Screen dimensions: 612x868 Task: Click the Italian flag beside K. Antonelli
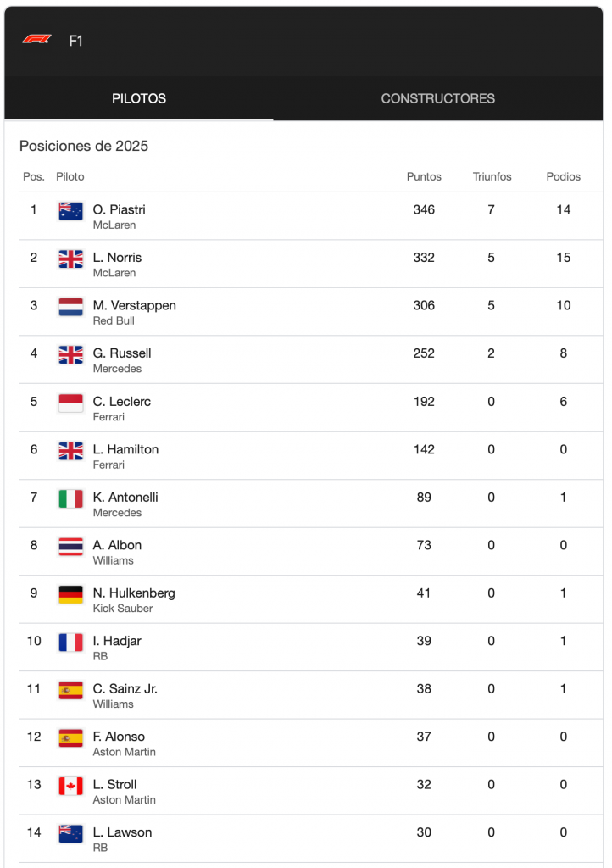tap(70, 498)
